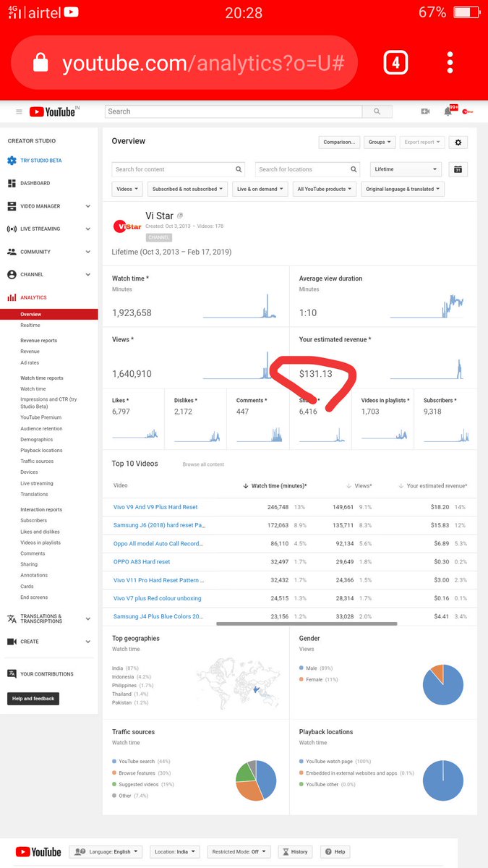Click the Try Studio Beta gear icon
Screen dimensions: 488x868
pyautogui.click(x=12, y=161)
